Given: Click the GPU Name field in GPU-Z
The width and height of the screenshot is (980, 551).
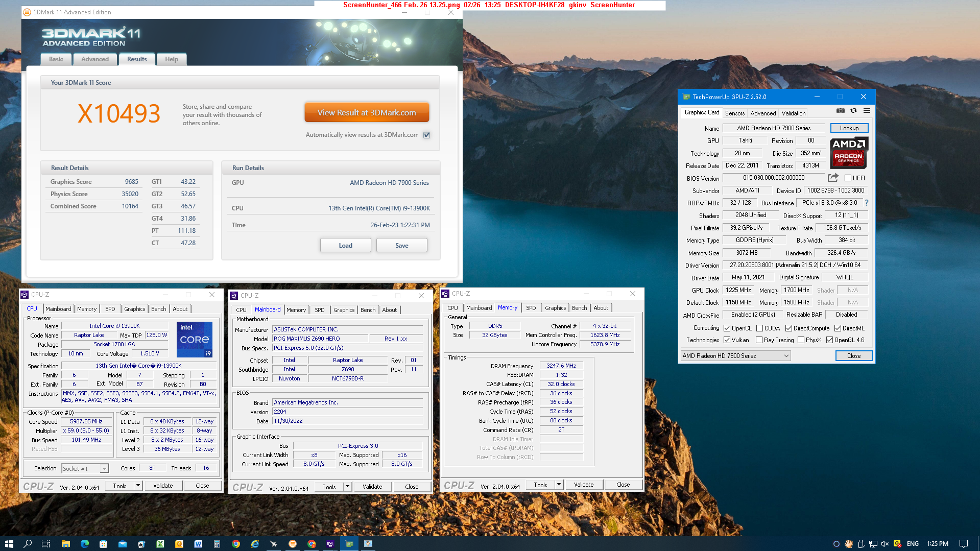Looking at the screenshot, I should pos(774,128).
